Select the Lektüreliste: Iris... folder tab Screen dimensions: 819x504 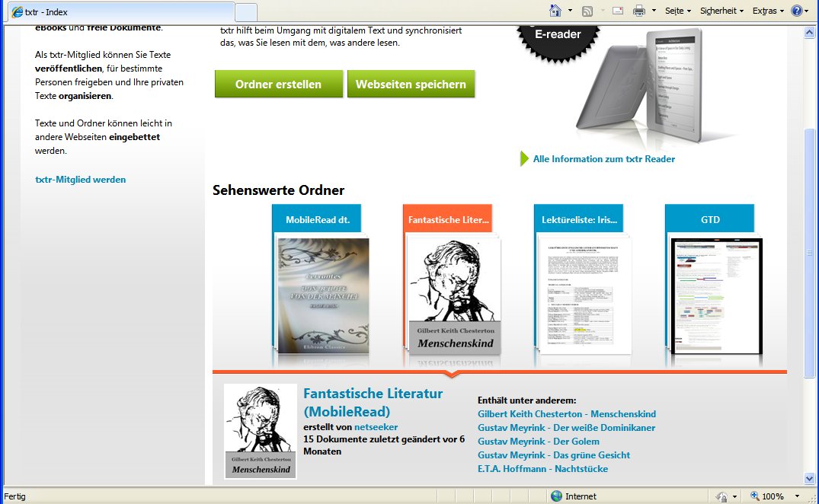[x=579, y=219]
